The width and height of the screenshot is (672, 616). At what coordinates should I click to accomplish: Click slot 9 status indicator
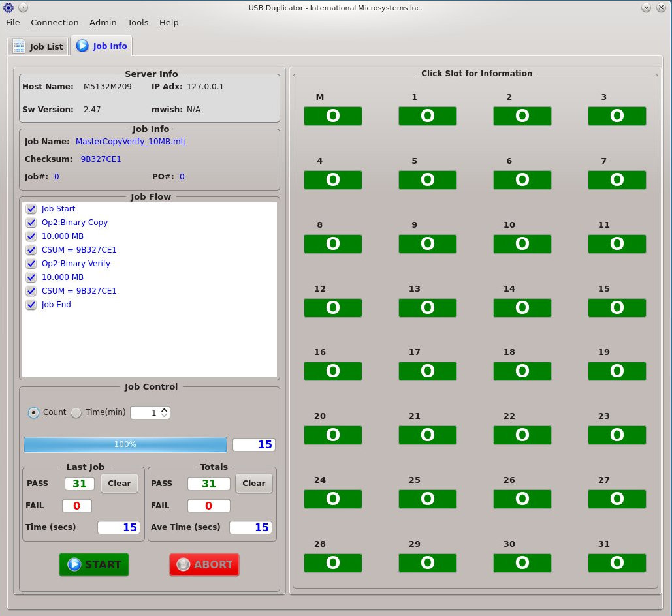click(x=427, y=244)
